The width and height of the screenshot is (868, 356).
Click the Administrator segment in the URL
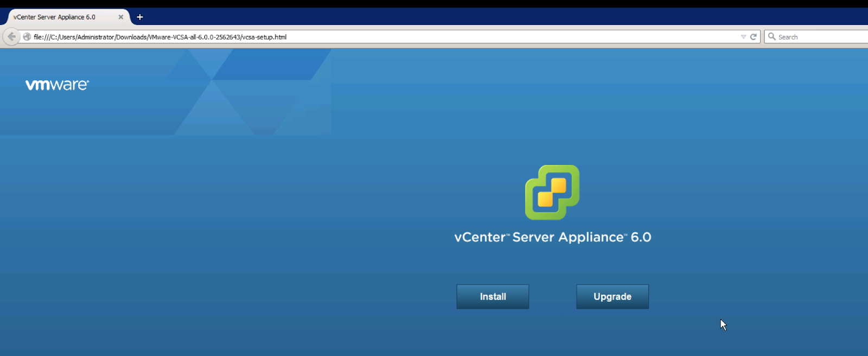point(95,37)
